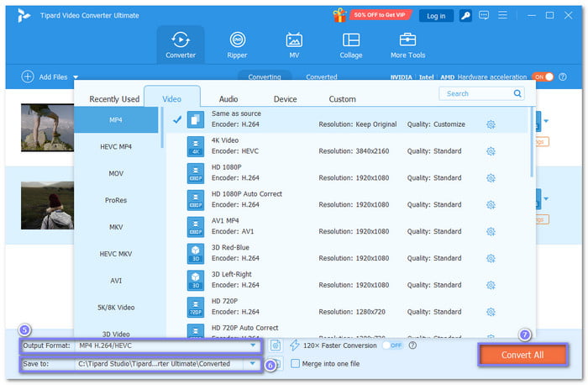Choose the HD 720P preset row
Image resolution: width=588 pixels, height=385 pixels.
(x=347, y=307)
